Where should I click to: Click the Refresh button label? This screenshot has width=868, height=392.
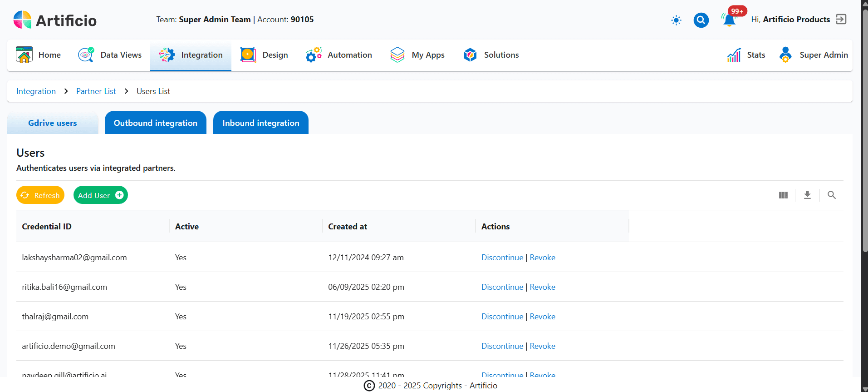click(47, 195)
